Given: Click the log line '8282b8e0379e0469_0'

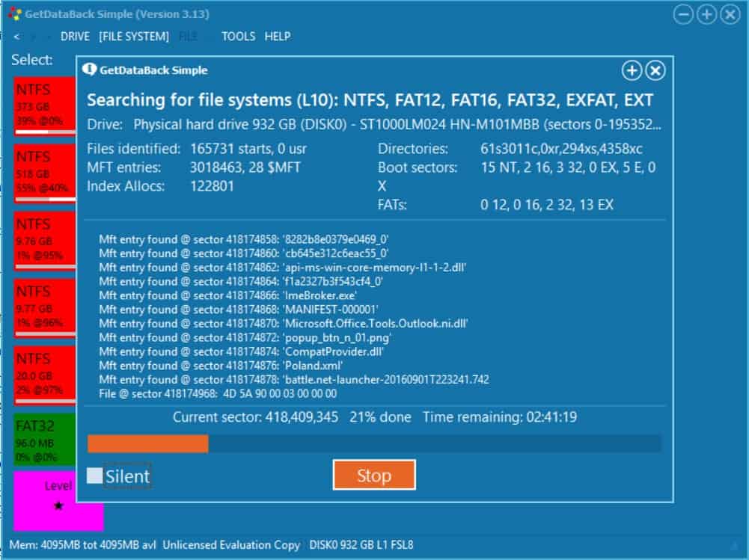Looking at the screenshot, I should point(244,239).
